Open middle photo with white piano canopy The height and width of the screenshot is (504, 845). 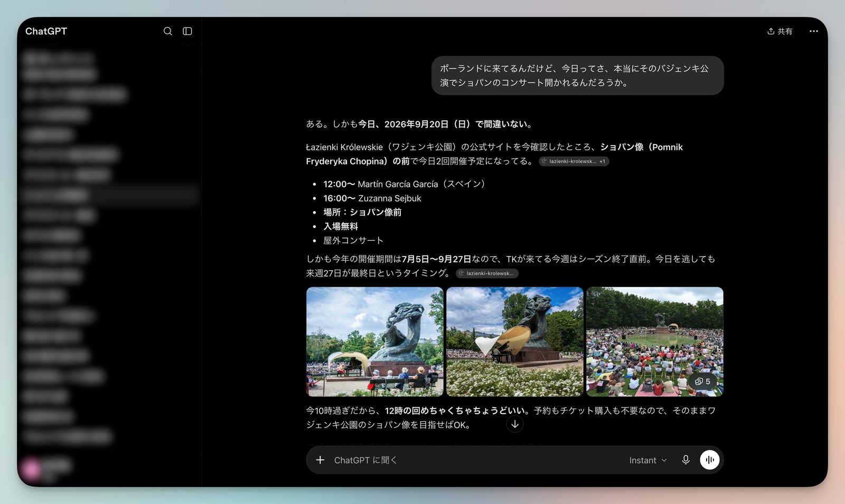point(515,341)
